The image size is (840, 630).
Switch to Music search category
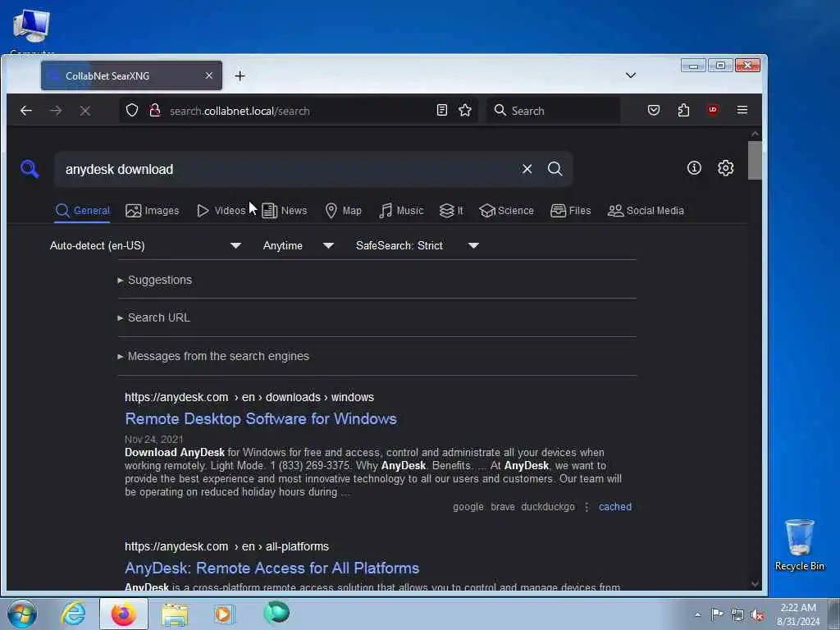point(401,211)
